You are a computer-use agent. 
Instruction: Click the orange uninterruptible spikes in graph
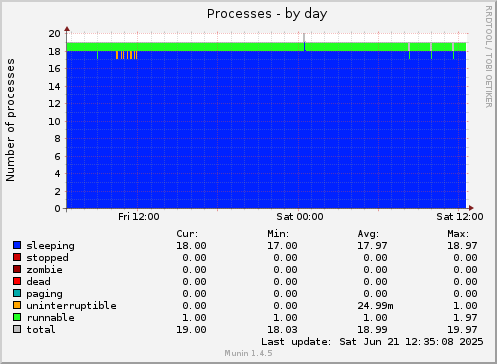tap(127, 55)
